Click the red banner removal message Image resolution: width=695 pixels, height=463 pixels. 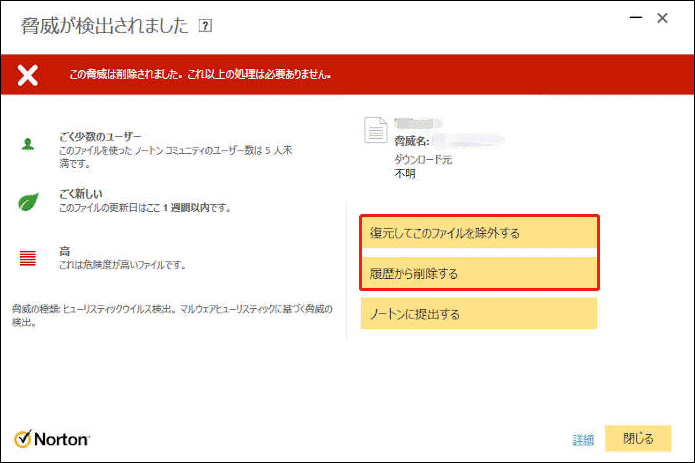point(200,74)
